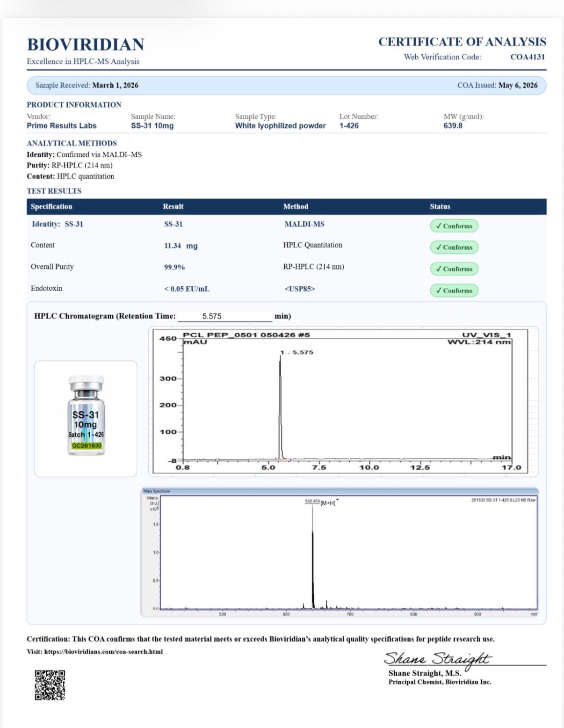Click the Conforms badge in Endotoxin row
The height and width of the screenshot is (728, 564).
pos(454,291)
